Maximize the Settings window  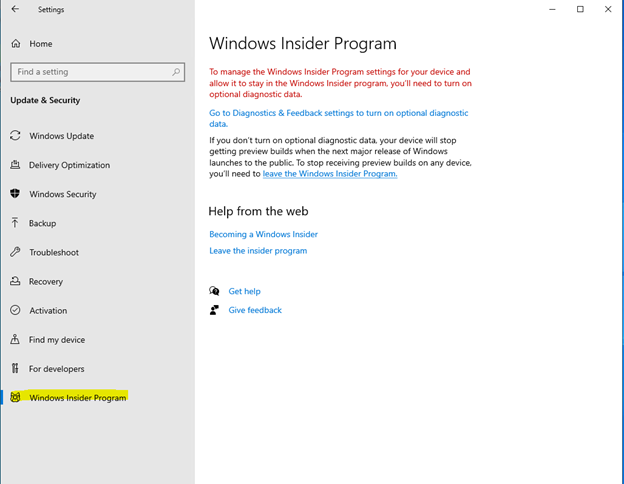coord(580,9)
